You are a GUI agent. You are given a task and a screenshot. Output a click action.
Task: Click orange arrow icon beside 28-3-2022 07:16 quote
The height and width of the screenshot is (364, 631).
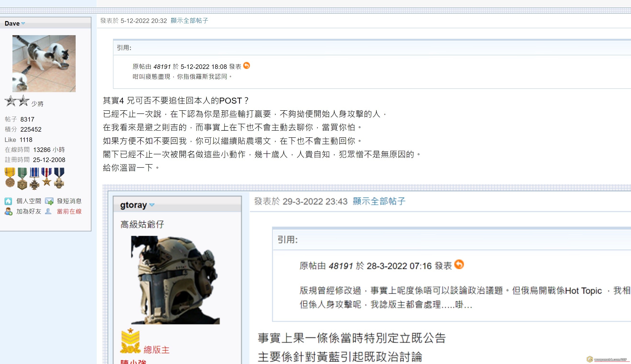tap(459, 264)
